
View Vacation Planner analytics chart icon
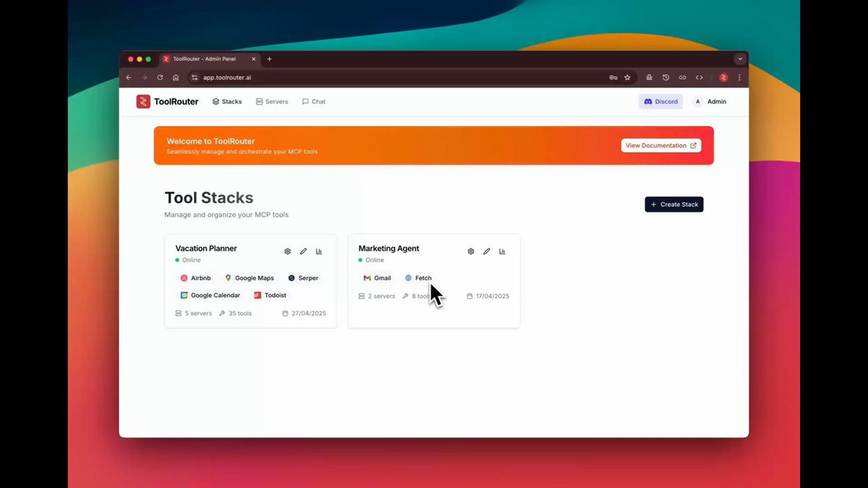[319, 252]
